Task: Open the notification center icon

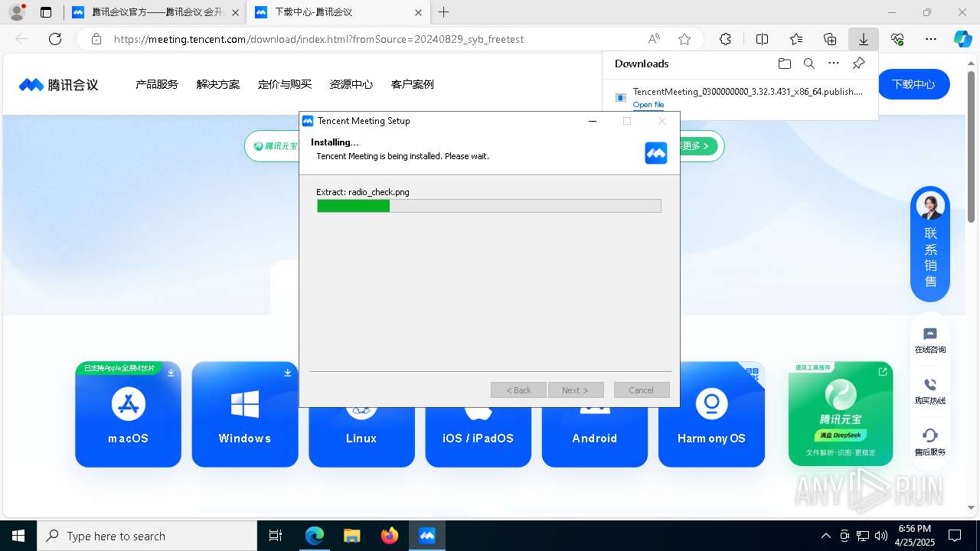Action: [x=955, y=536]
